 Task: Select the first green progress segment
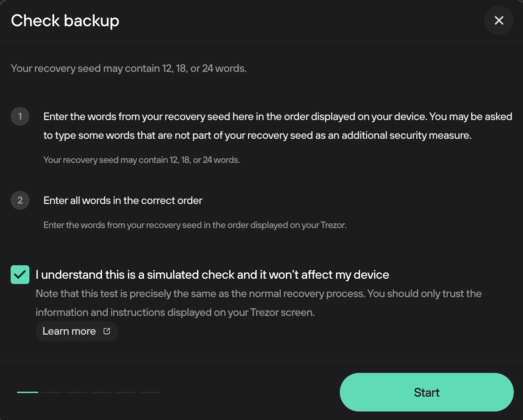coord(28,392)
